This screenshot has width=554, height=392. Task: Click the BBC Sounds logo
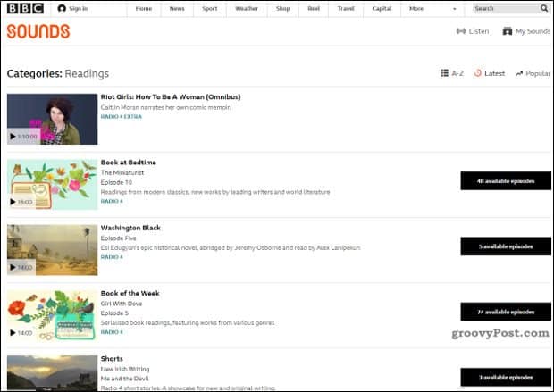(x=38, y=31)
